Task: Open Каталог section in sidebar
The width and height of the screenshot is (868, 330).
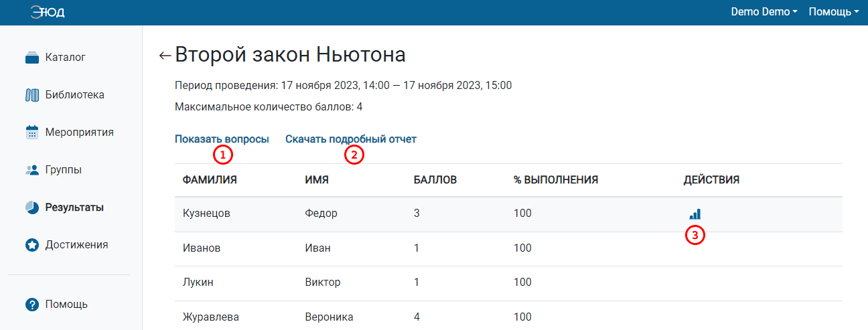Action: [66, 58]
